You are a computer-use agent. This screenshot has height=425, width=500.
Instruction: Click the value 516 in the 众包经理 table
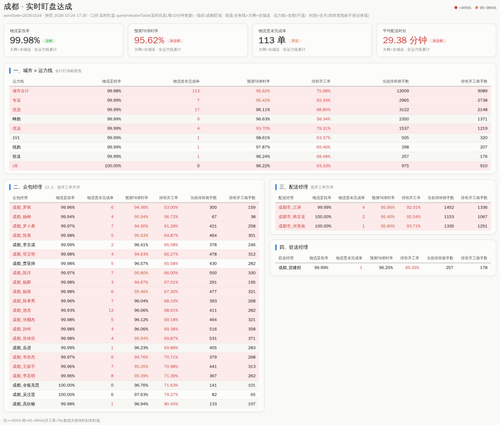click(213, 329)
